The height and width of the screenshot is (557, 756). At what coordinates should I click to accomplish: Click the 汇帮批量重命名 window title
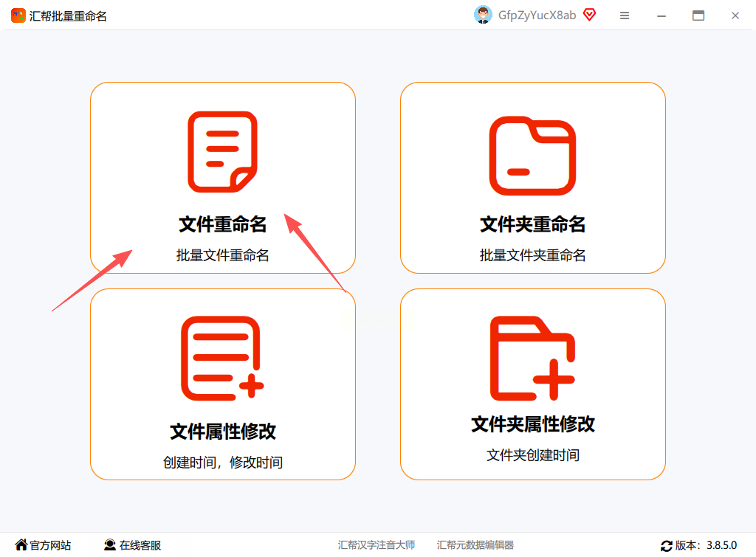[x=68, y=16]
